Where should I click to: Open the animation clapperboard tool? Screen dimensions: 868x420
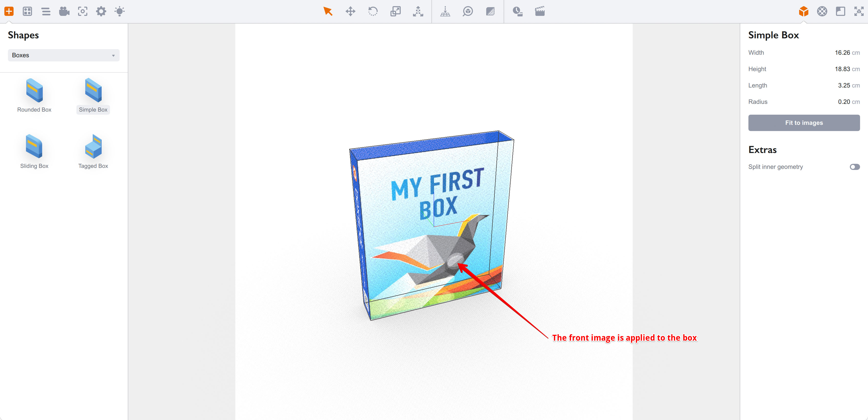(539, 11)
